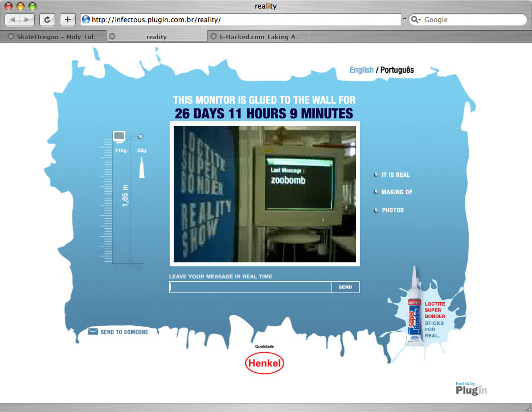Click the globe icon in the address bar
532x412 pixels.
coord(86,20)
